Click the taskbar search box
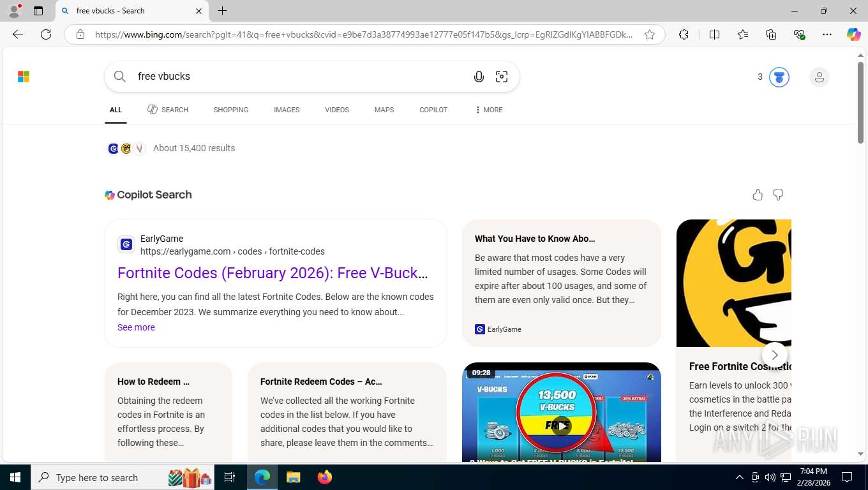 tap(124, 477)
